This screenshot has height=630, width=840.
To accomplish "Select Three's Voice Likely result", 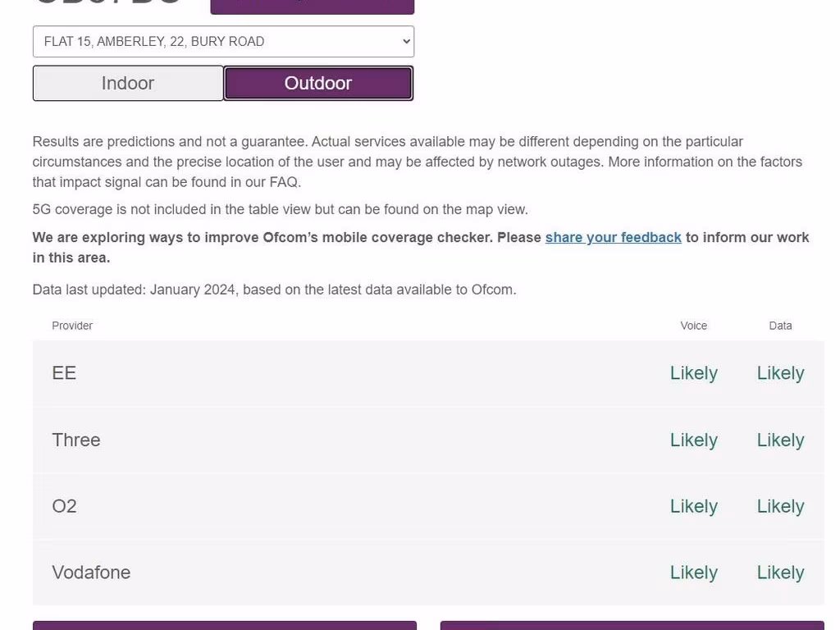I will pos(693,440).
